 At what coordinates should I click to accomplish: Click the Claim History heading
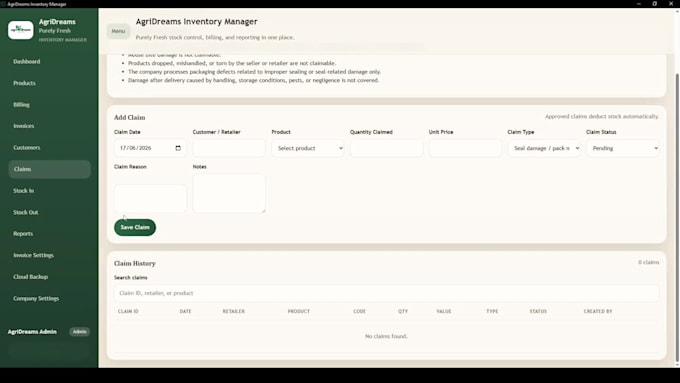[x=135, y=263]
